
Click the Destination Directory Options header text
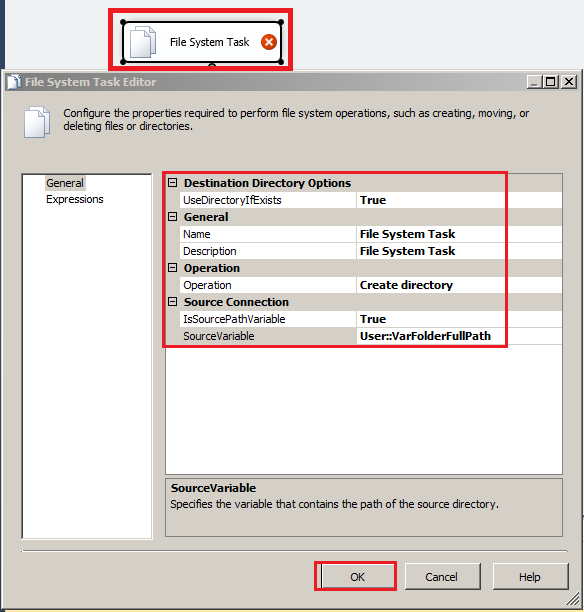tap(267, 183)
